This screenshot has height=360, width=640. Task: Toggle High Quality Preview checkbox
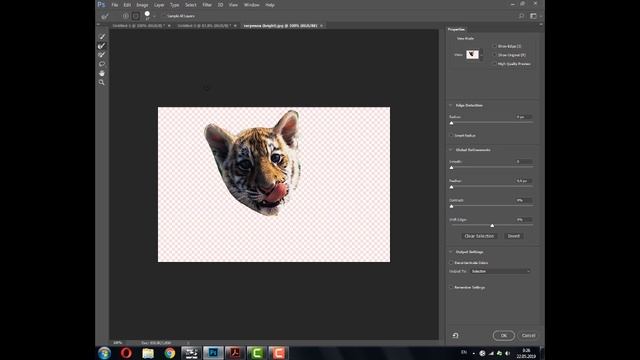[495, 64]
